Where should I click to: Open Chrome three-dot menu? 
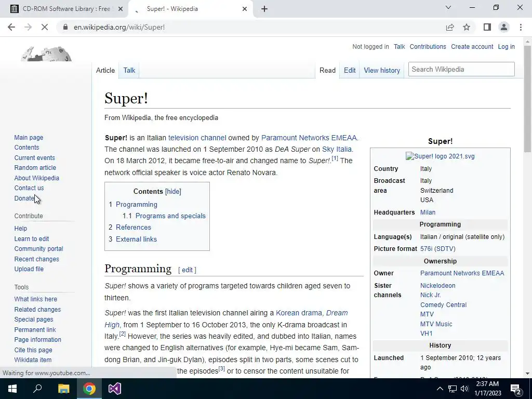click(x=521, y=27)
